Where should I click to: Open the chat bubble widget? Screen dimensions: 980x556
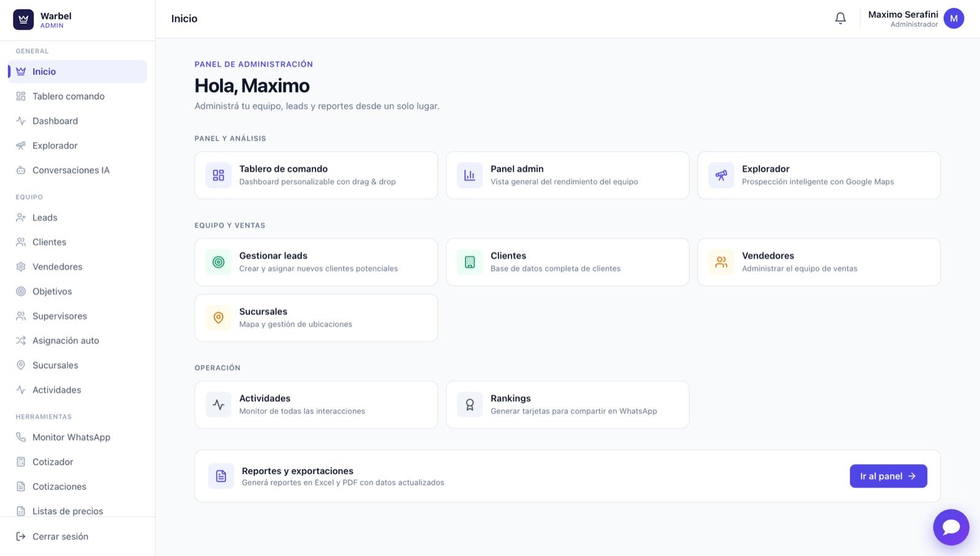[951, 527]
